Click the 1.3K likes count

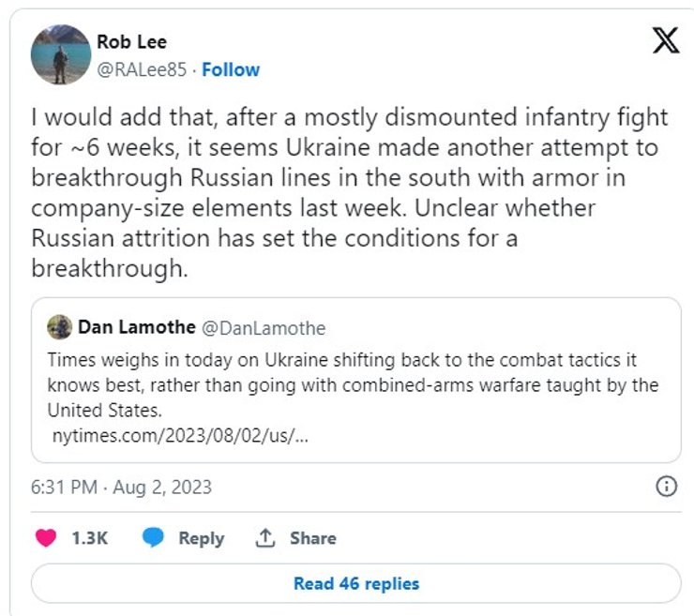click(x=90, y=538)
